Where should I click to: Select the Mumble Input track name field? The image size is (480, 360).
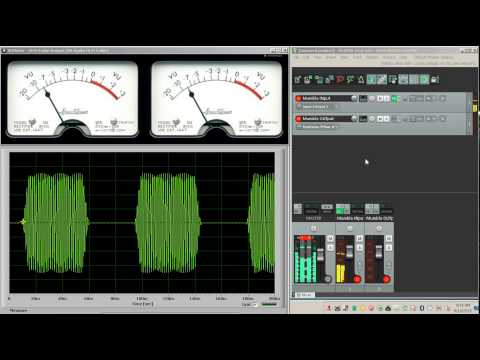[326, 98]
